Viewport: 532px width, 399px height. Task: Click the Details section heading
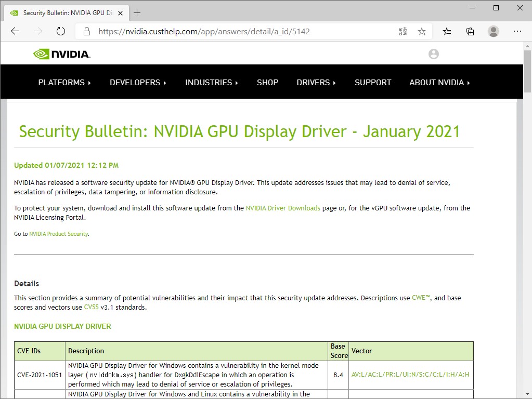27,284
